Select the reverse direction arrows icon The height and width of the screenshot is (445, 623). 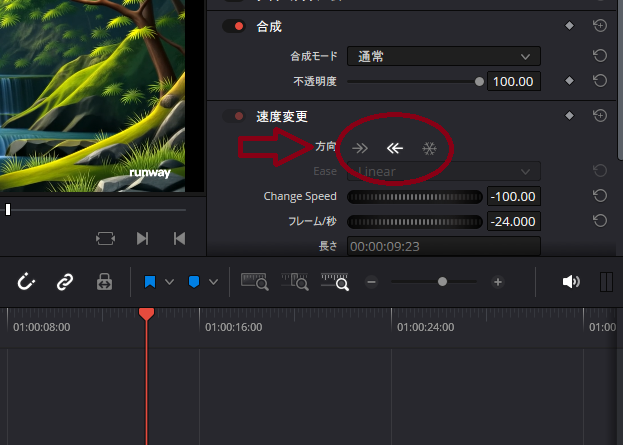coord(395,148)
